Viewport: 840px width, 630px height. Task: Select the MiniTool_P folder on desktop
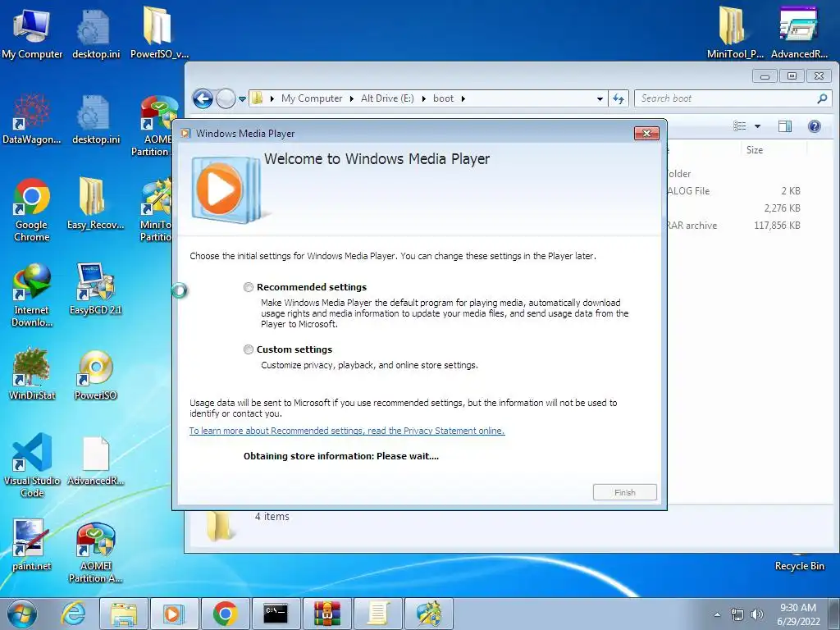(x=735, y=33)
